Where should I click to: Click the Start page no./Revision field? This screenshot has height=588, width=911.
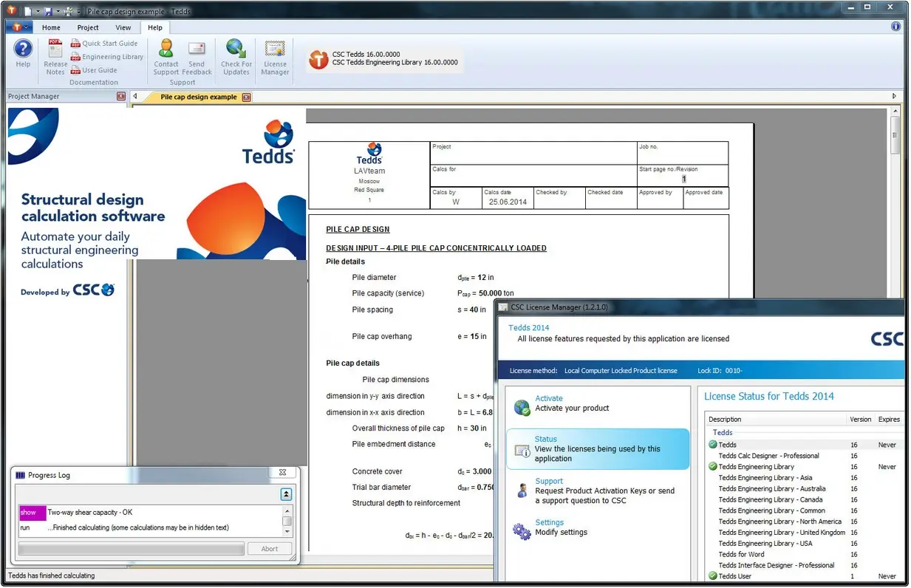click(683, 174)
